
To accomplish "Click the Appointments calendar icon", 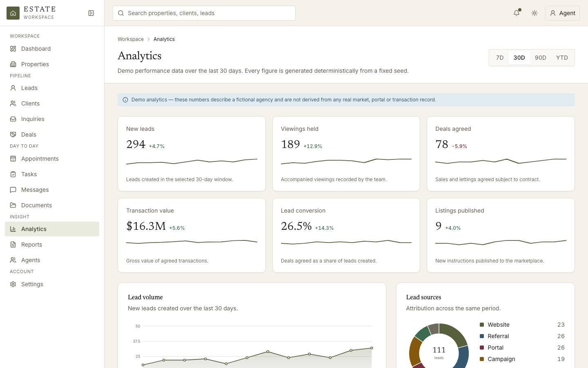I will tap(13, 159).
